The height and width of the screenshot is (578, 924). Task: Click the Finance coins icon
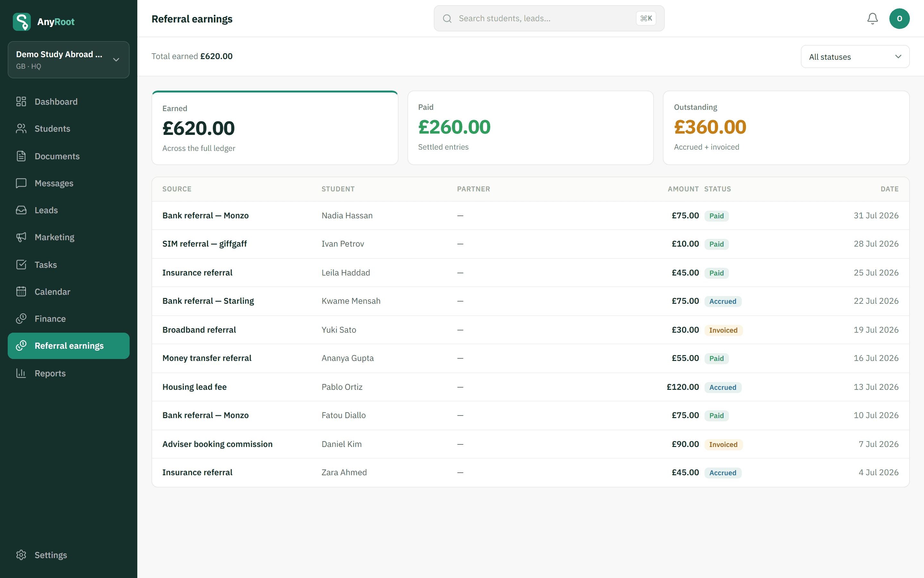(x=21, y=319)
